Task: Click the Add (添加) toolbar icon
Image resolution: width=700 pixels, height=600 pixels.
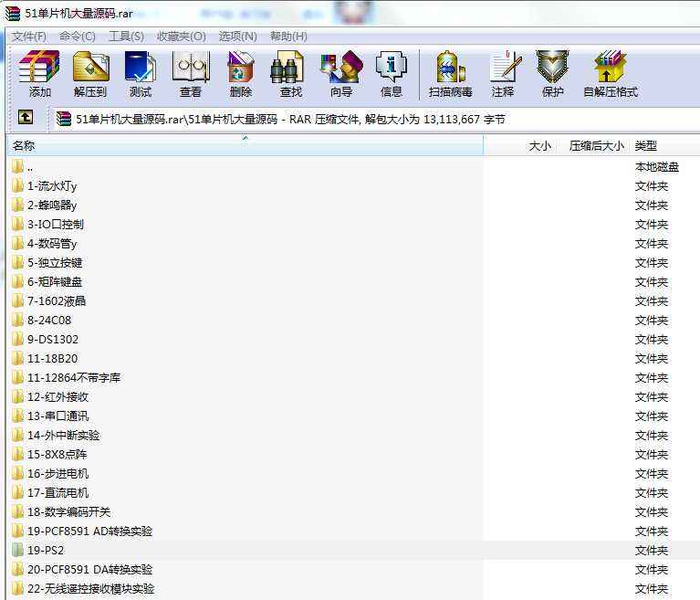Action: (39, 67)
